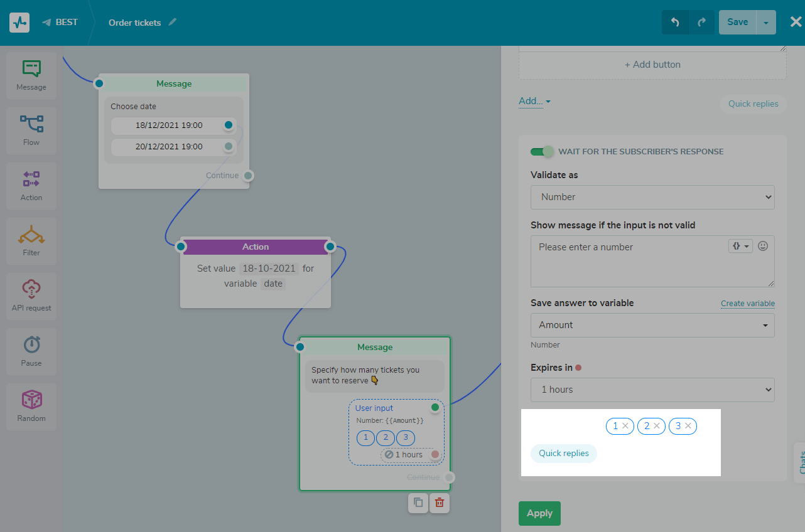
Task: Select the Filter block tool
Action: pyautogui.click(x=31, y=240)
